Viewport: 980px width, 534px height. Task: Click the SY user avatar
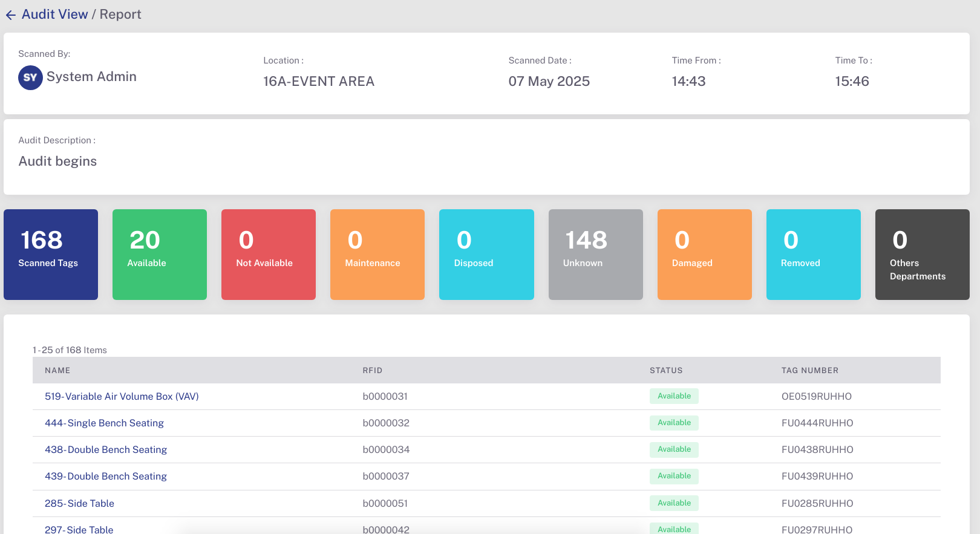click(x=30, y=77)
